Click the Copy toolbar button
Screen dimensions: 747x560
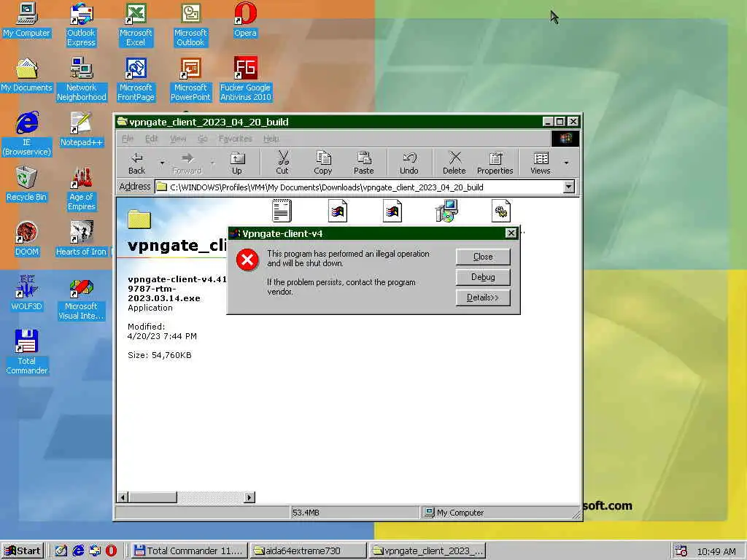click(323, 163)
